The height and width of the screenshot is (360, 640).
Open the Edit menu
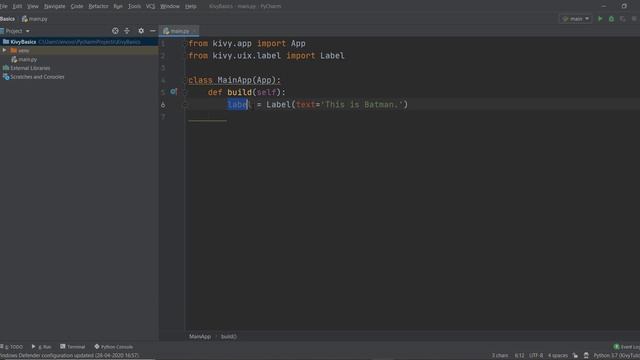pyautogui.click(x=17, y=6)
